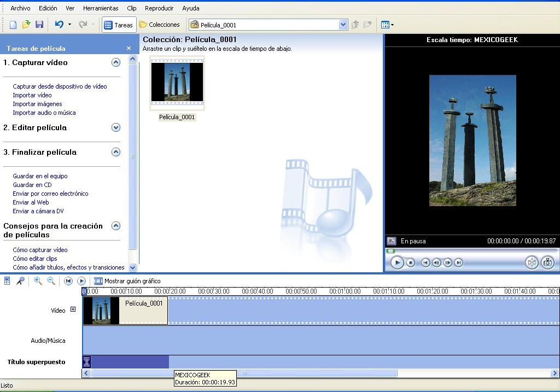Click the timeline horizontal scrollbar thumb
This screenshot has height=392, width=560.
pyautogui.click(x=244, y=373)
